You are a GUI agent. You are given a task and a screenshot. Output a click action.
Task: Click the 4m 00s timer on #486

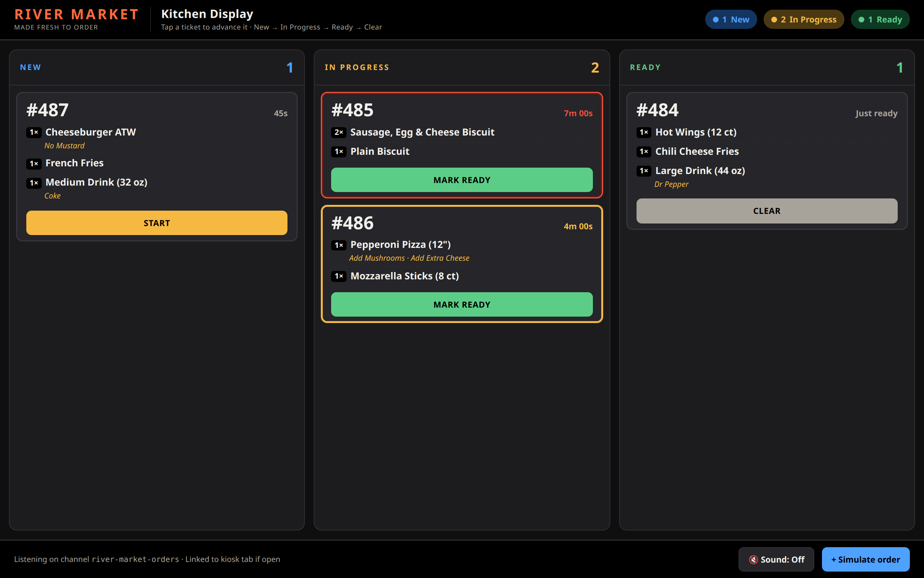578,226
